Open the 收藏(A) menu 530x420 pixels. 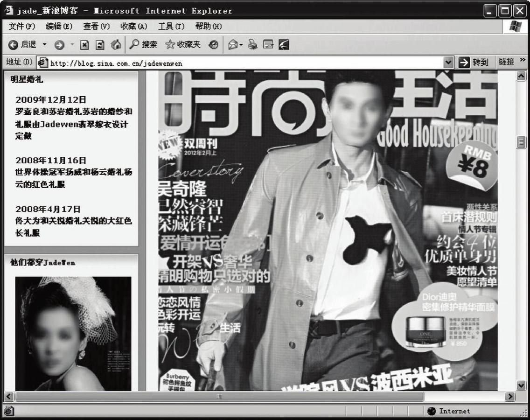click(x=134, y=27)
